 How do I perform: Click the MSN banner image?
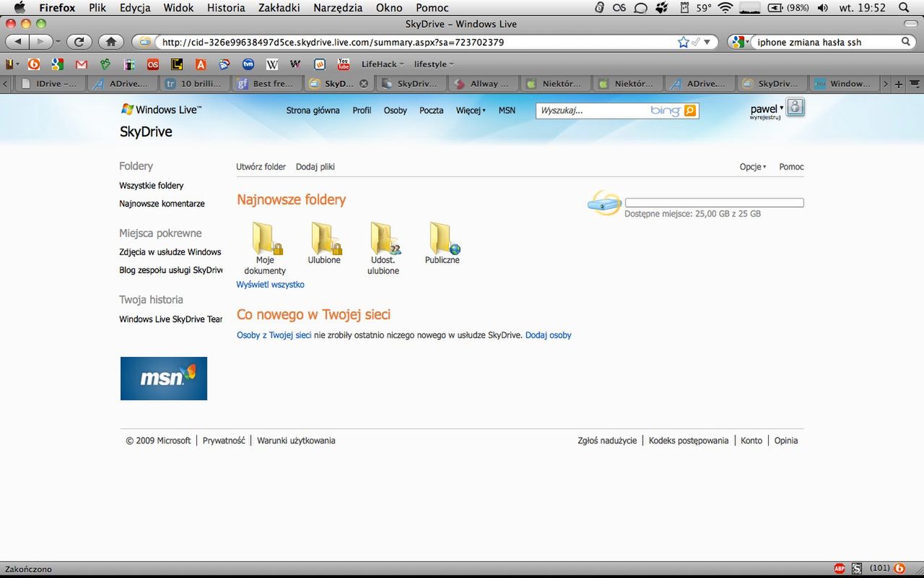click(164, 379)
